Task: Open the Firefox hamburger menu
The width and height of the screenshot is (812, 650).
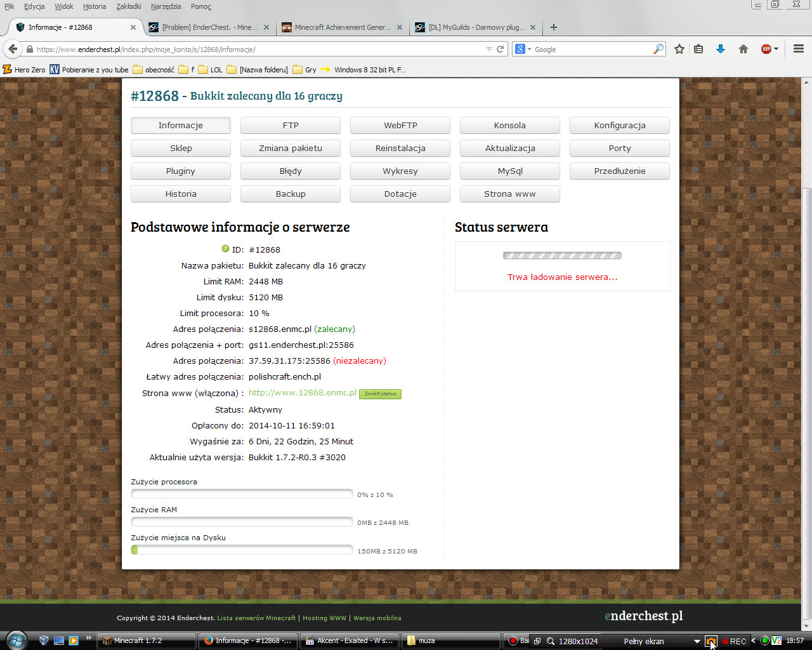Action: (x=799, y=49)
